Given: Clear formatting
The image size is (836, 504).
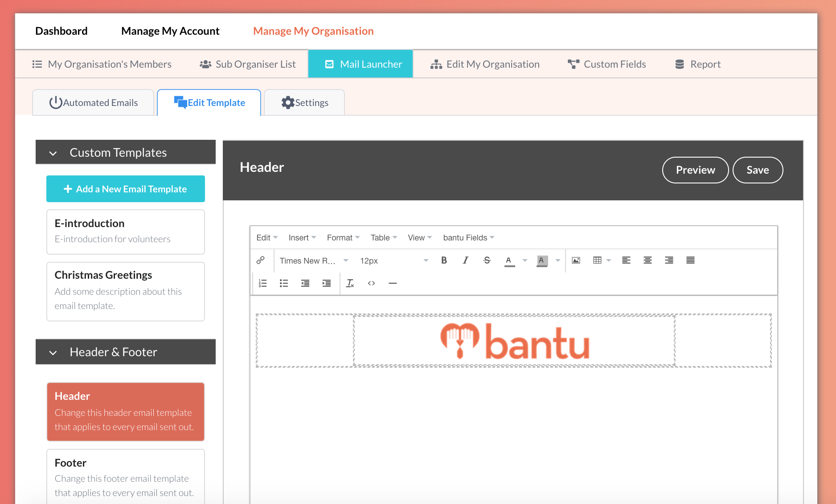Looking at the screenshot, I should (350, 283).
